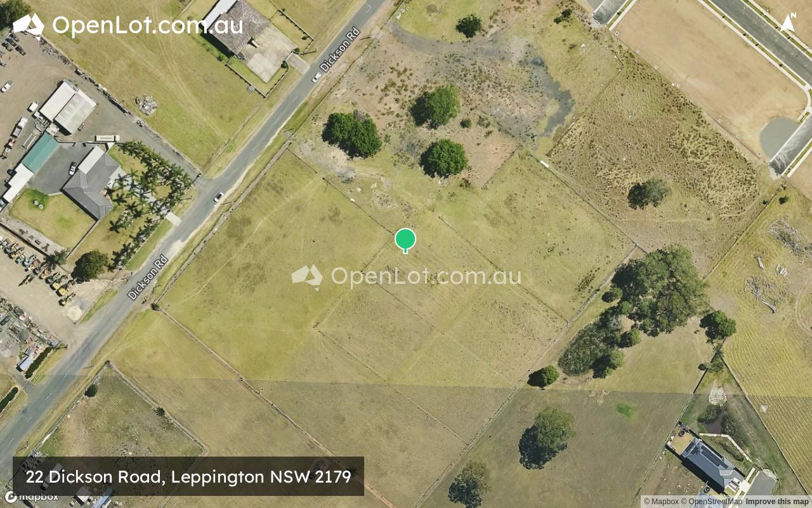Viewport: 812px width, 508px height.
Task: Click the large grey-roofed house beside palms
Action: coord(93,182)
